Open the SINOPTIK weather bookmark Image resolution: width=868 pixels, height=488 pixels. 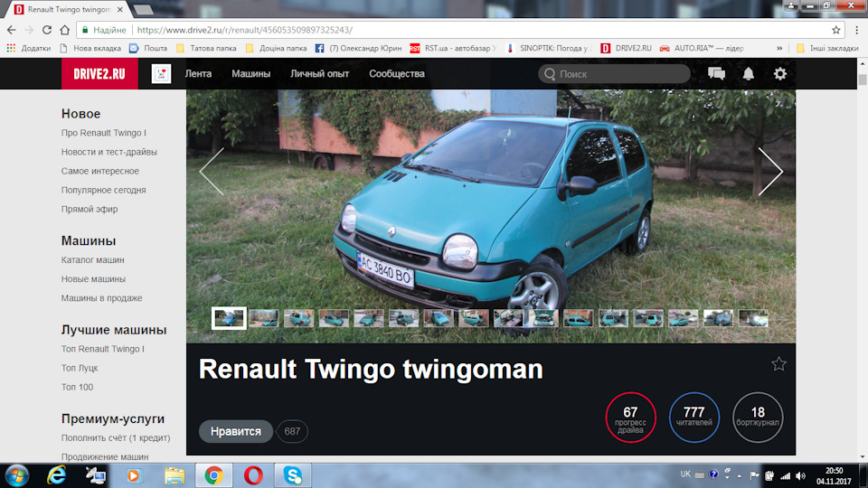coord(549,48)
